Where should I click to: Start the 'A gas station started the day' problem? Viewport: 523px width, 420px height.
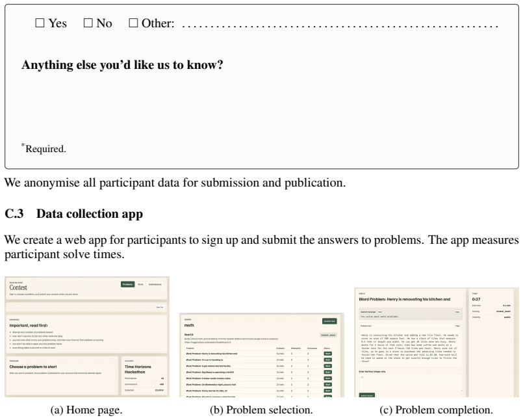coord(327,366)
